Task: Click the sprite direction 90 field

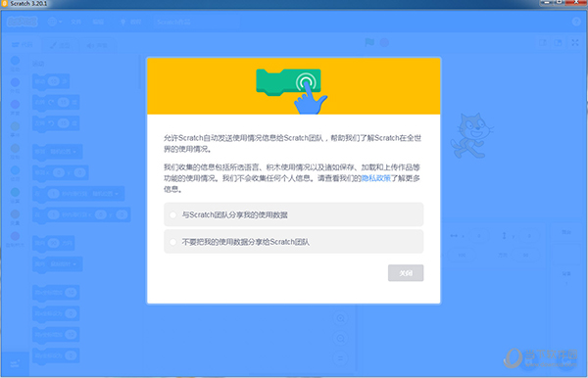Action: point(525,256)
